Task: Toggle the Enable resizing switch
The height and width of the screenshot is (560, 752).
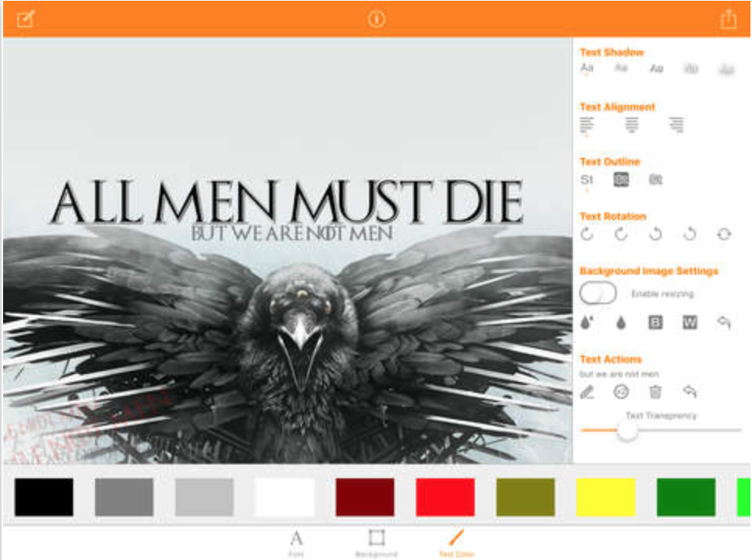Action: click(x=598, y=293)
